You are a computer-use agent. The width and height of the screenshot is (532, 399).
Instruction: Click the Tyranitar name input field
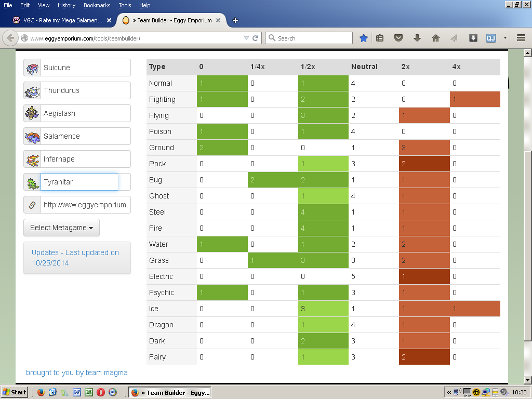pos(79,182)
